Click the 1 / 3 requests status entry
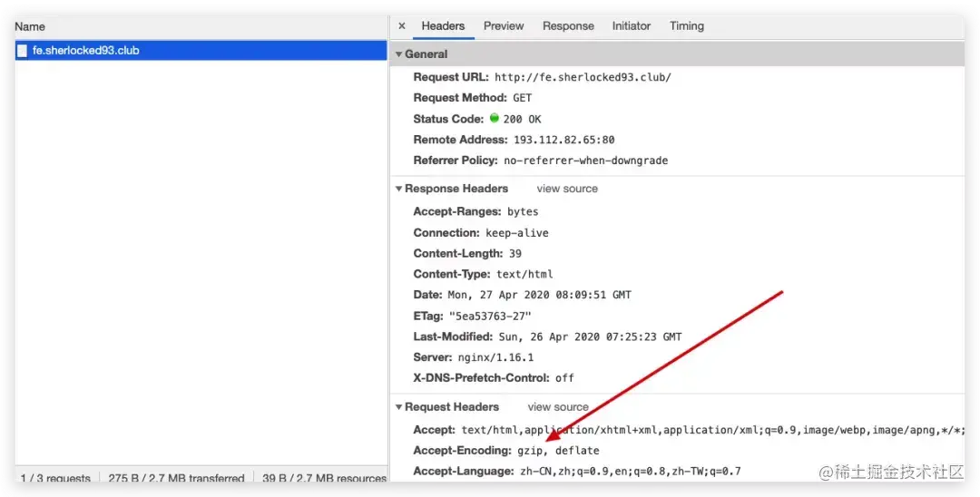 55,478
